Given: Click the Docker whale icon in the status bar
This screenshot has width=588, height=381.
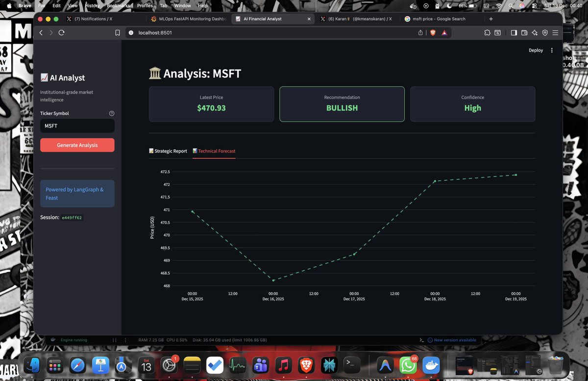Looking at the screenshot, I should (x=53, y=340).
